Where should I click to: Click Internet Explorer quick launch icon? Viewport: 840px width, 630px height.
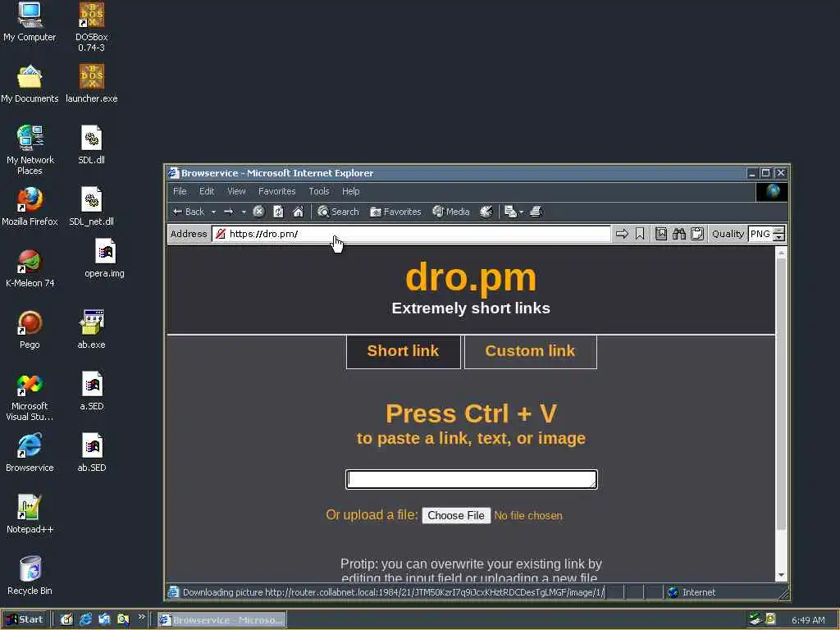tap(85, 619)
